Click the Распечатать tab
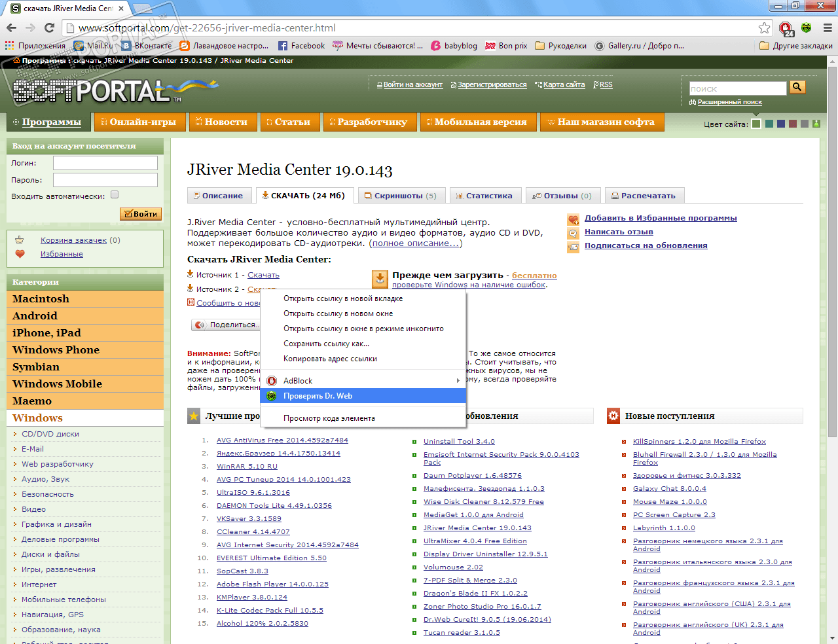Viewport: 838px width, 644px height. coord(644,196)
